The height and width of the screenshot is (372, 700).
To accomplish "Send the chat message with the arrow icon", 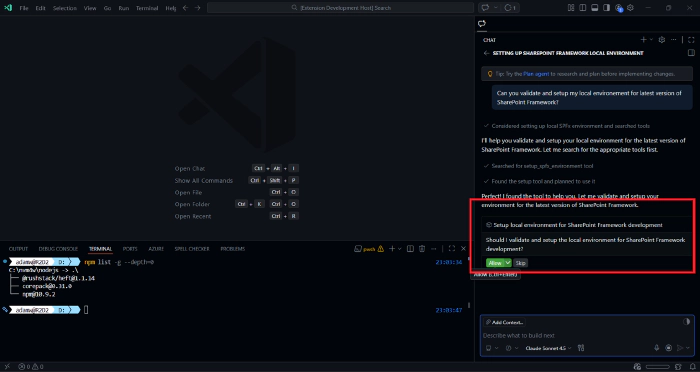I will (680, 348).
